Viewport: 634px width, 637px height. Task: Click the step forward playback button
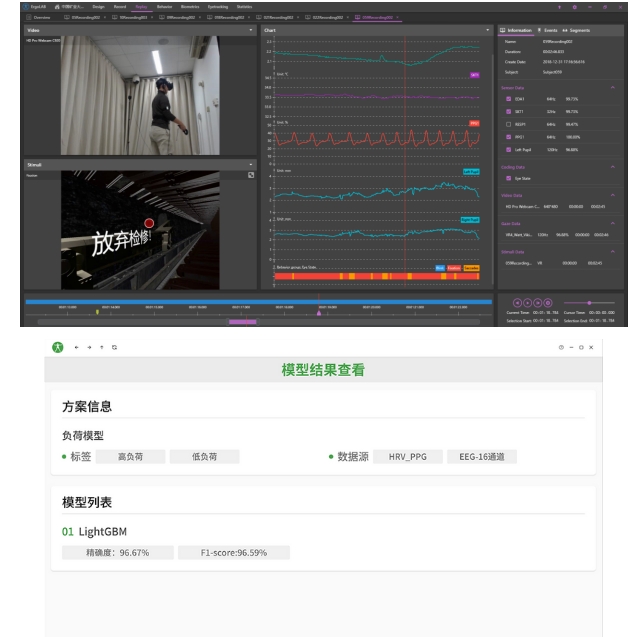(x=538, y=303)
